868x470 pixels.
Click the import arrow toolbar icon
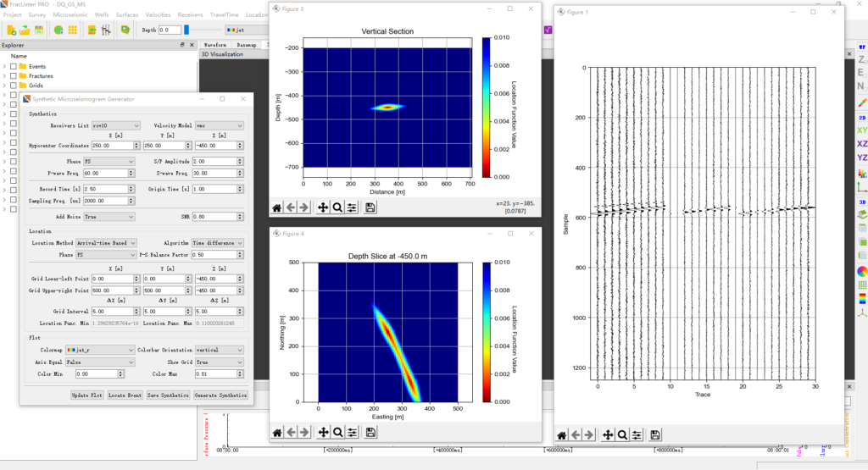[x=92, y=30]
